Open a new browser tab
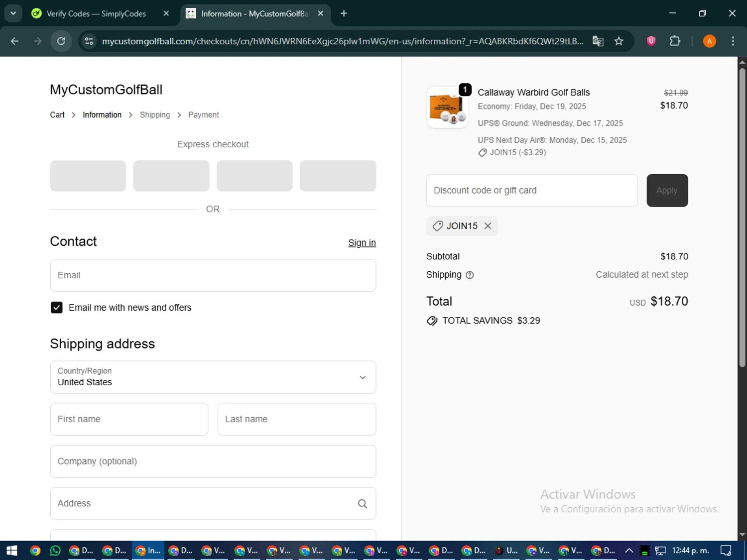Image resolution: width=747 pixels, height=560 pixels. coord(344,13)
